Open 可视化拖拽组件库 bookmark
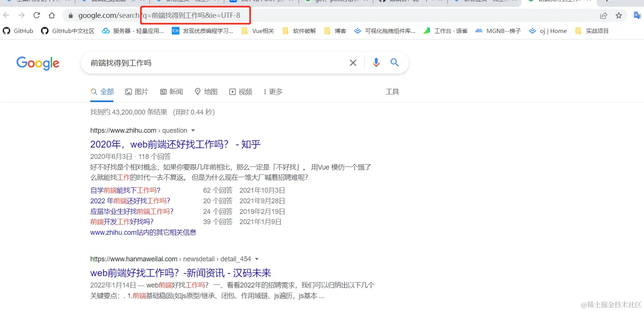Image resolution: width=644 pixels, height=311 pixels. (x=385, y=31)
